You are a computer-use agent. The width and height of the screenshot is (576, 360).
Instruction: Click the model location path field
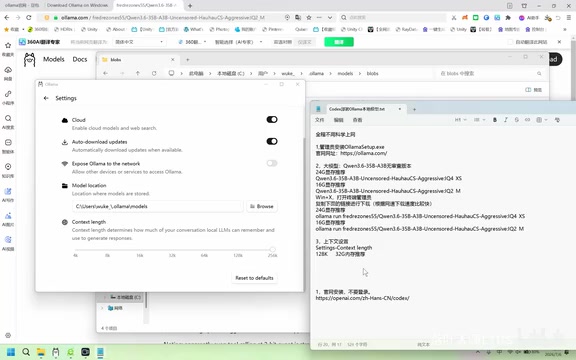pos(158,206)
